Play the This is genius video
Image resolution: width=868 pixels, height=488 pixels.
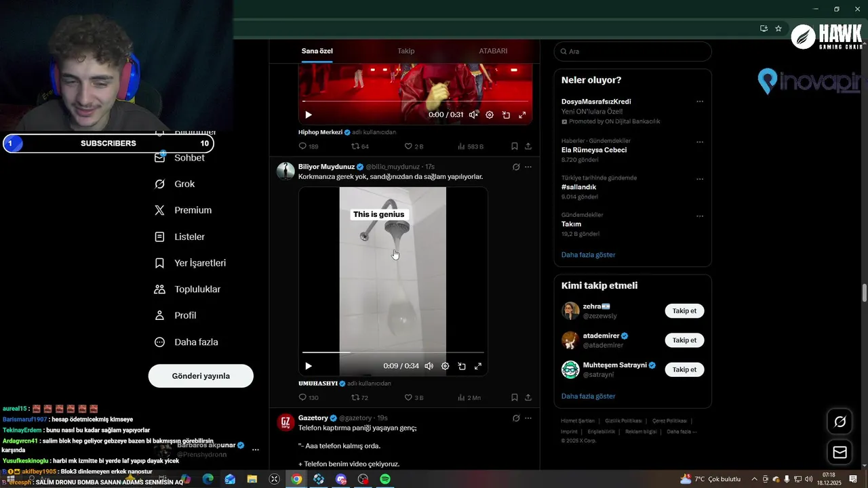coord(309,366)
